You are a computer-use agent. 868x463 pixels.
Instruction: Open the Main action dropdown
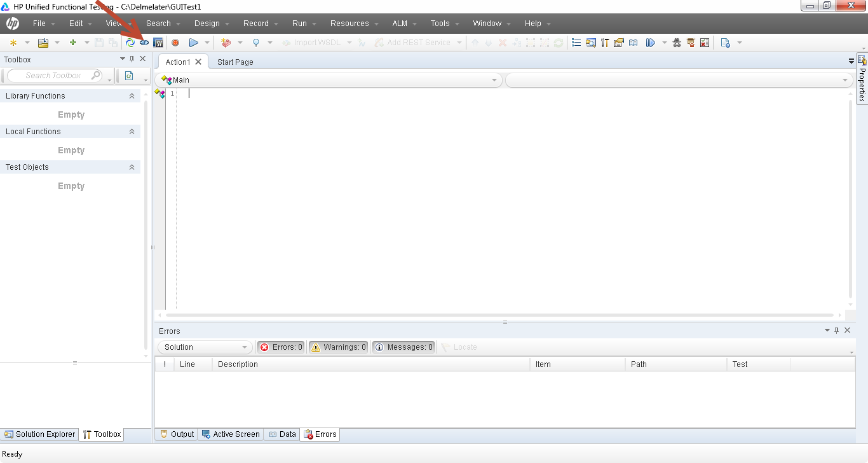point(494,79)
